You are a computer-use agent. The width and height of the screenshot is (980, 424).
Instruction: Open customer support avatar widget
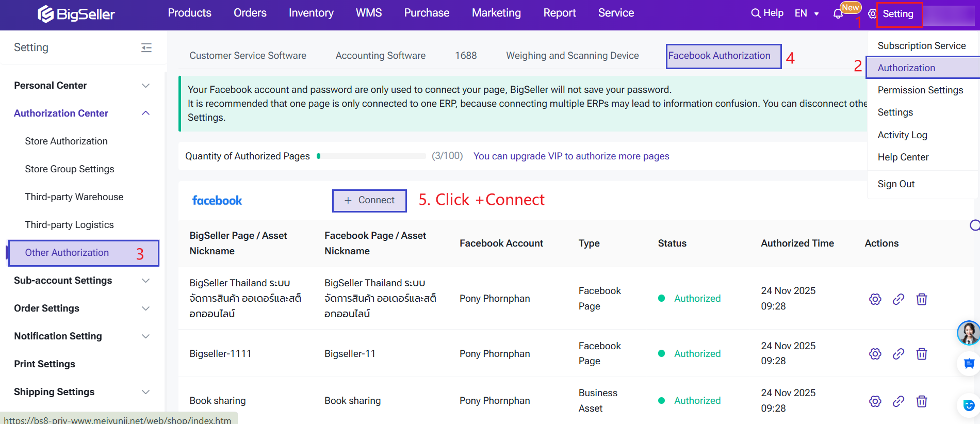click(x=968, y=333)
